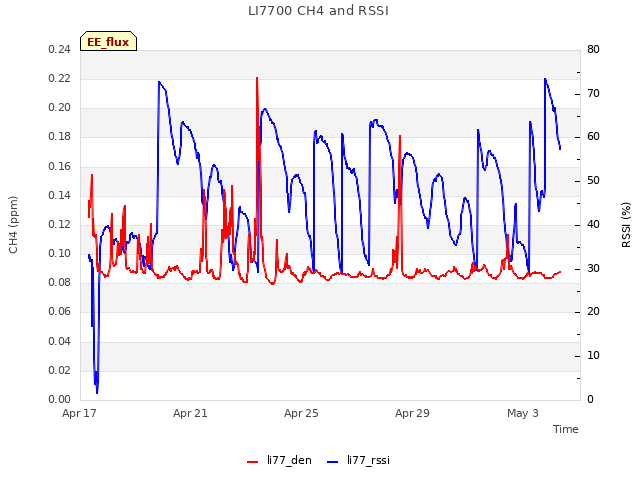Image resolution: width=640 pixels, height=480 pixels.
Task: Click the 30 right axis value
Action: pyautogui.click(x=593, y=269)
